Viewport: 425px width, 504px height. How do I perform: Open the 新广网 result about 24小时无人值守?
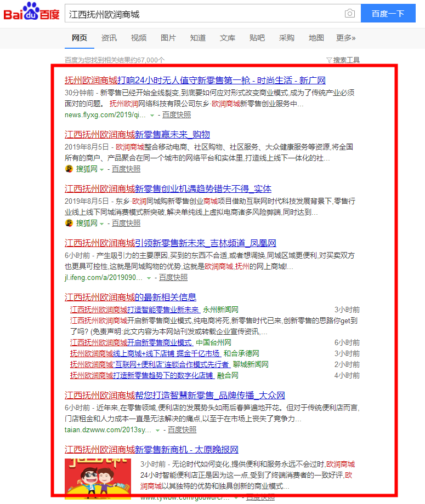195,80
